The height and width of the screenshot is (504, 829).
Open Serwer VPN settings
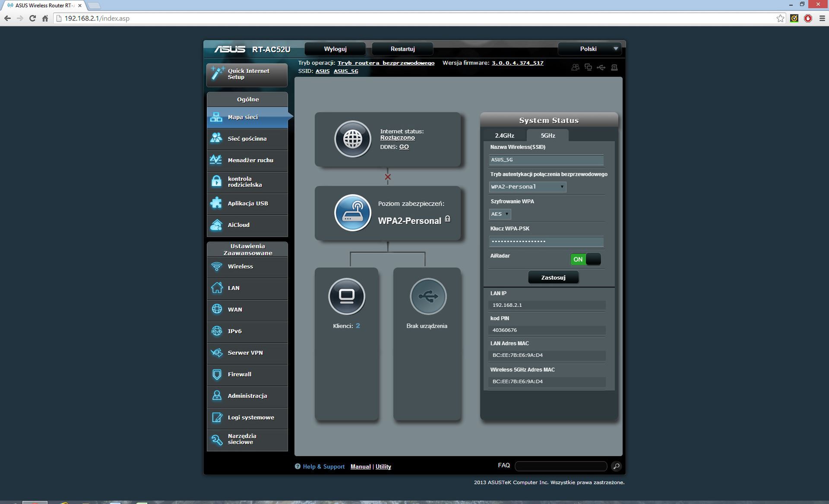[247, 353]
